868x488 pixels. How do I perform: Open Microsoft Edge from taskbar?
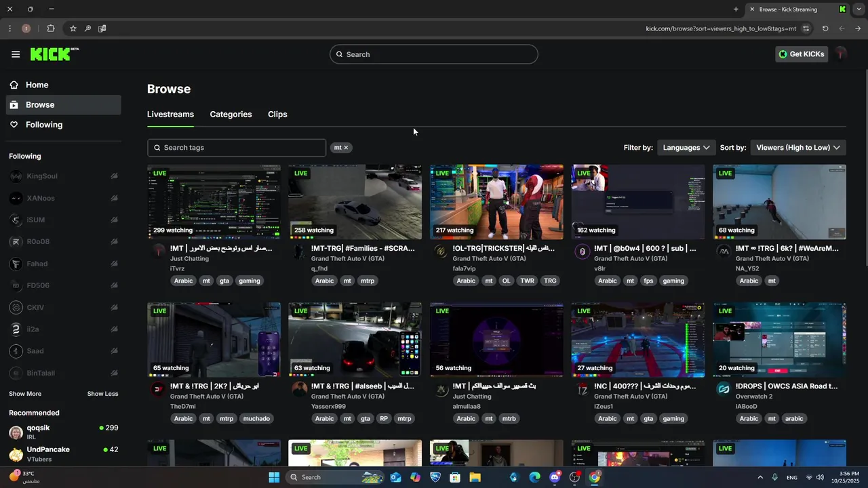pyautogui.click(x=534, y=477)
